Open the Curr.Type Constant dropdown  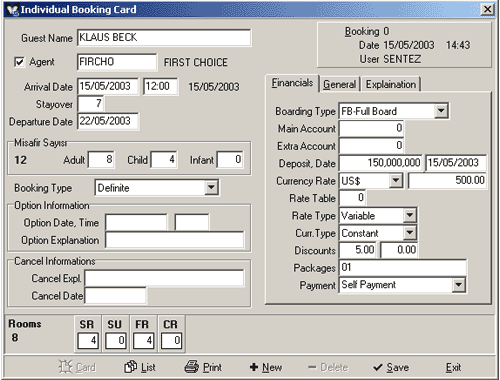tap(410, 233)
